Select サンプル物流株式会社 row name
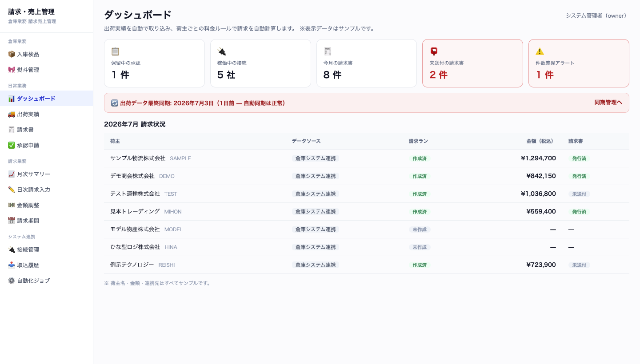 (138, 158)
